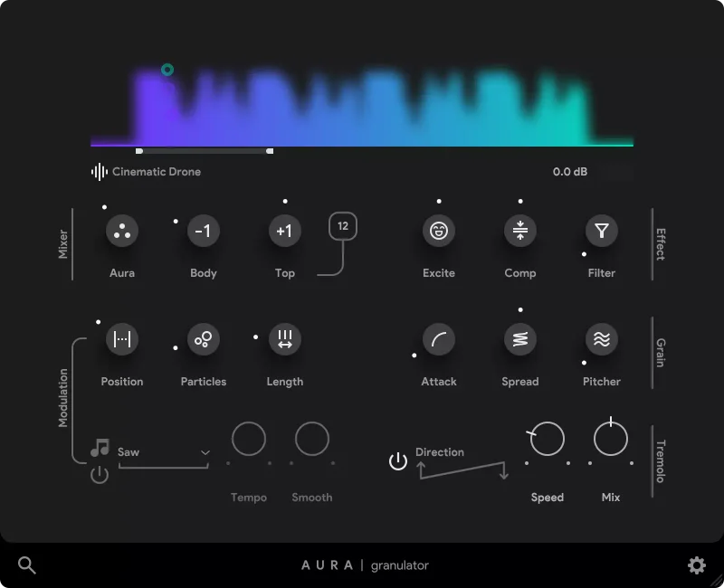Click the 12 semitone box next to Top

point(343,226)
